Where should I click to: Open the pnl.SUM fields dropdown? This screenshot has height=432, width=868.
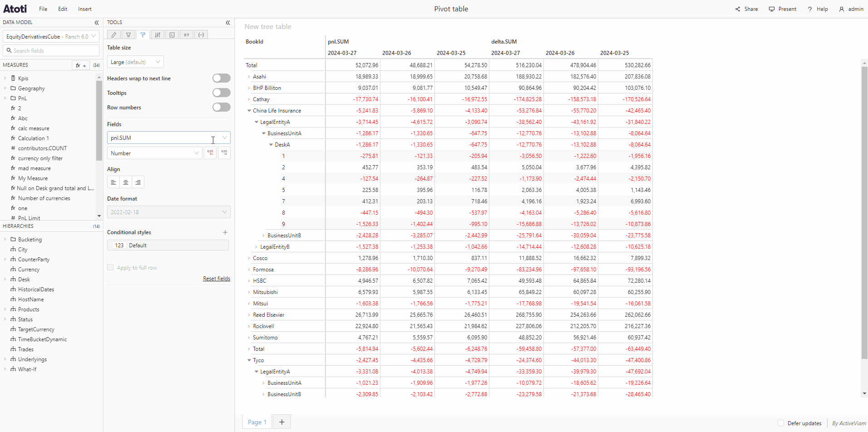169,137
